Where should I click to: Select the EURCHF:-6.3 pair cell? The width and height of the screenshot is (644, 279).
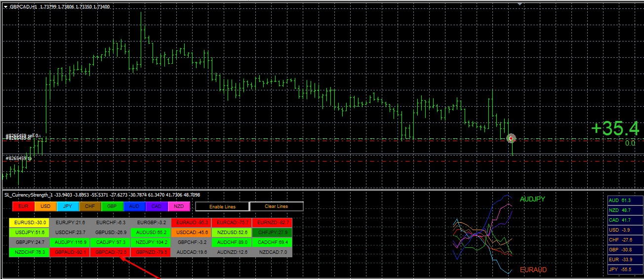pyautogui.click(x=110, y=223)
